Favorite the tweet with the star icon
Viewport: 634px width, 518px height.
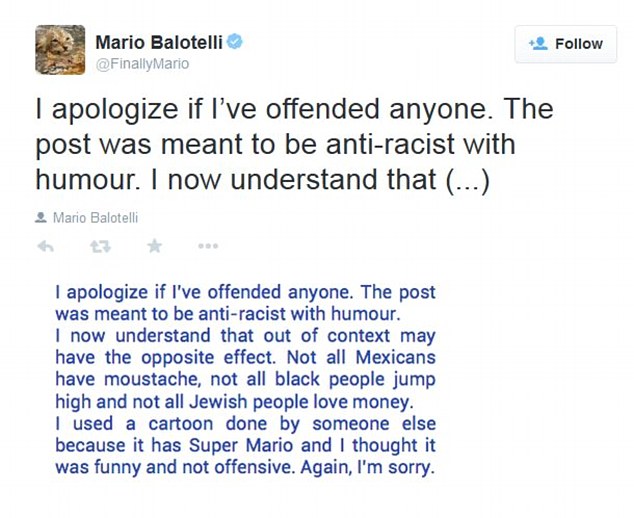tap(154, 246)
